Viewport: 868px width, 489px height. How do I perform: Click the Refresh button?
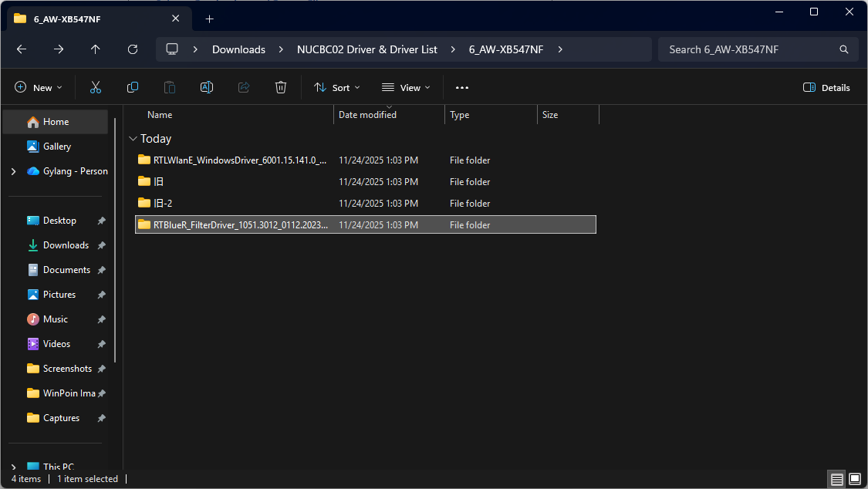click(x=133, y=49)
